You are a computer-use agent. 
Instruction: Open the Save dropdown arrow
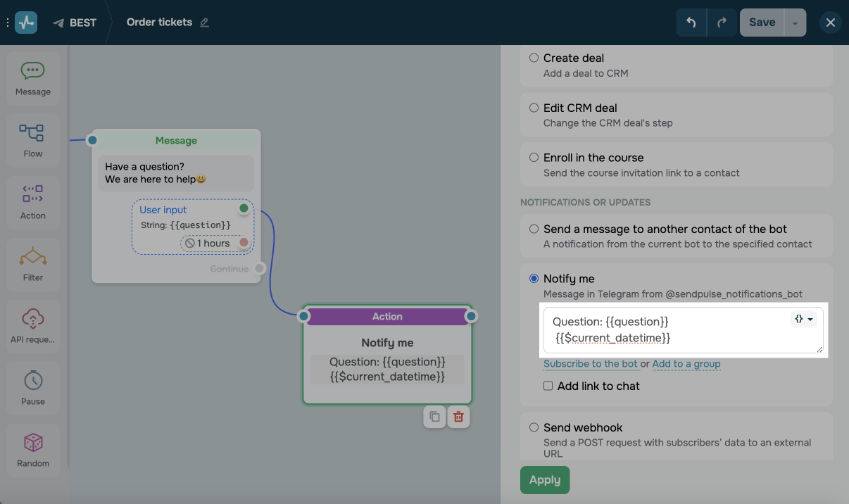(795, 23)
